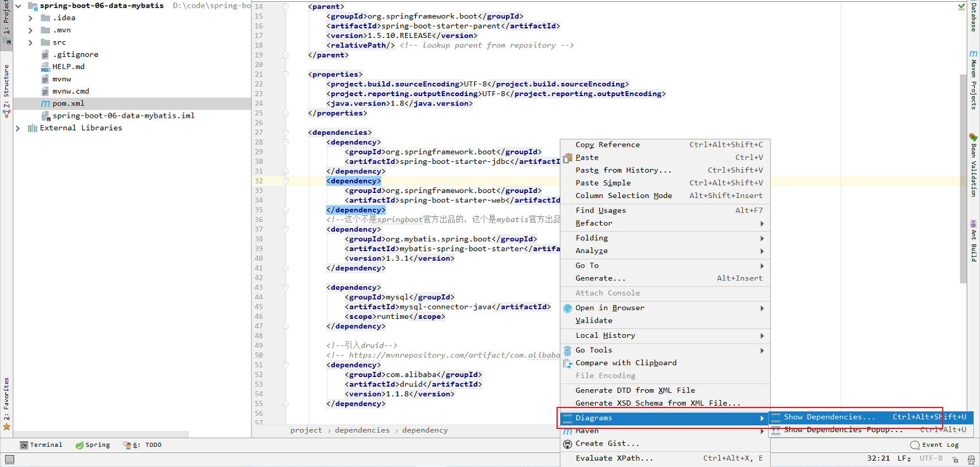Viewport: 980px width, 467px height.
Task: Expand the .idea folder
Action: (x=30, y=18)
